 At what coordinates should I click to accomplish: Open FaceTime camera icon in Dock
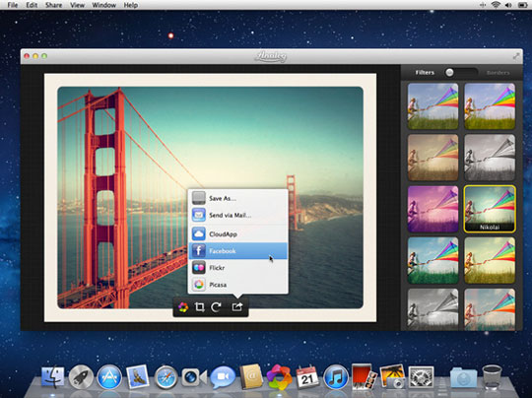click(193, 377)
